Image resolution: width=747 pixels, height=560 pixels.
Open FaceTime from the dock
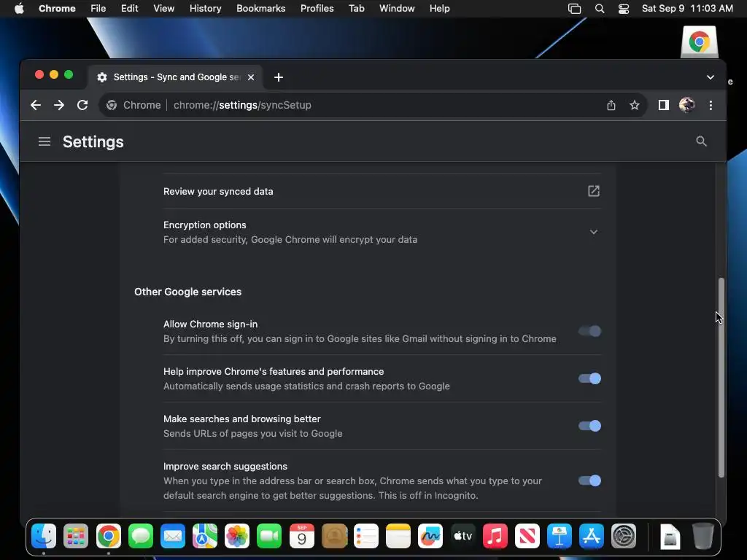(x=269, y=536)
